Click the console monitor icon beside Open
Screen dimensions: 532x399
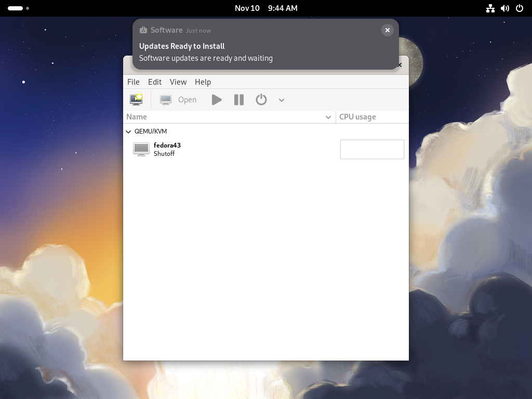(x=166, y=99)
